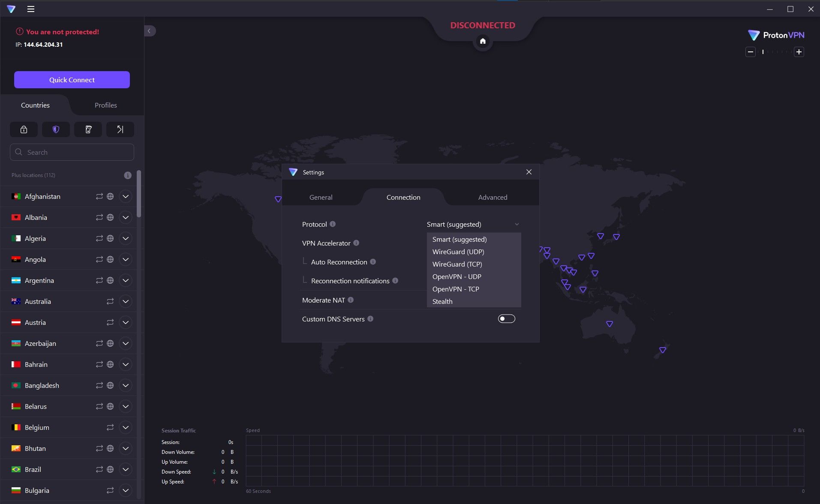Viewport: 820px width, 504px height.
Task: Click the server search field
Action: coord(72,152)
